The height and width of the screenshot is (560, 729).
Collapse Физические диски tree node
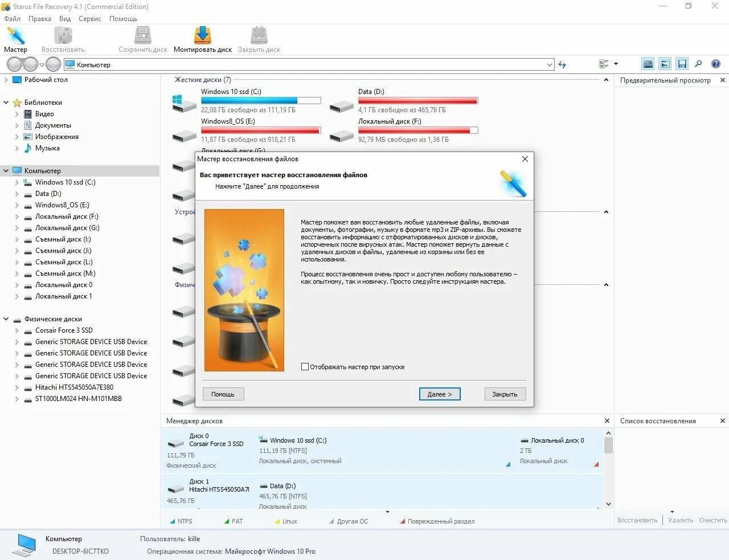pos(6,319)
